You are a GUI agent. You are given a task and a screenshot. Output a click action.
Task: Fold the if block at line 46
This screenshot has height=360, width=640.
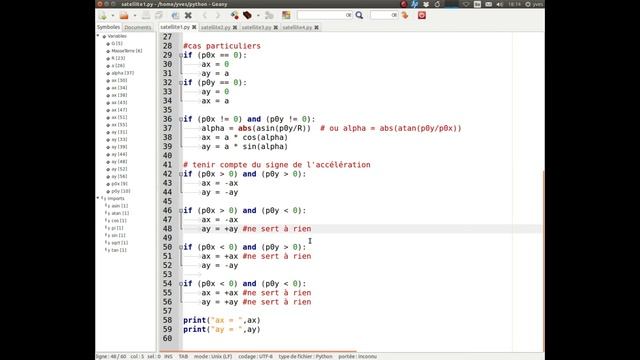pyautogui.click(x=181, y=211)
